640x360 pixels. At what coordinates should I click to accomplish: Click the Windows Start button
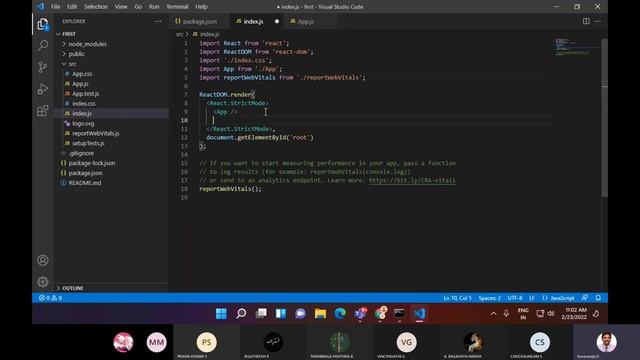coord(221,313)
